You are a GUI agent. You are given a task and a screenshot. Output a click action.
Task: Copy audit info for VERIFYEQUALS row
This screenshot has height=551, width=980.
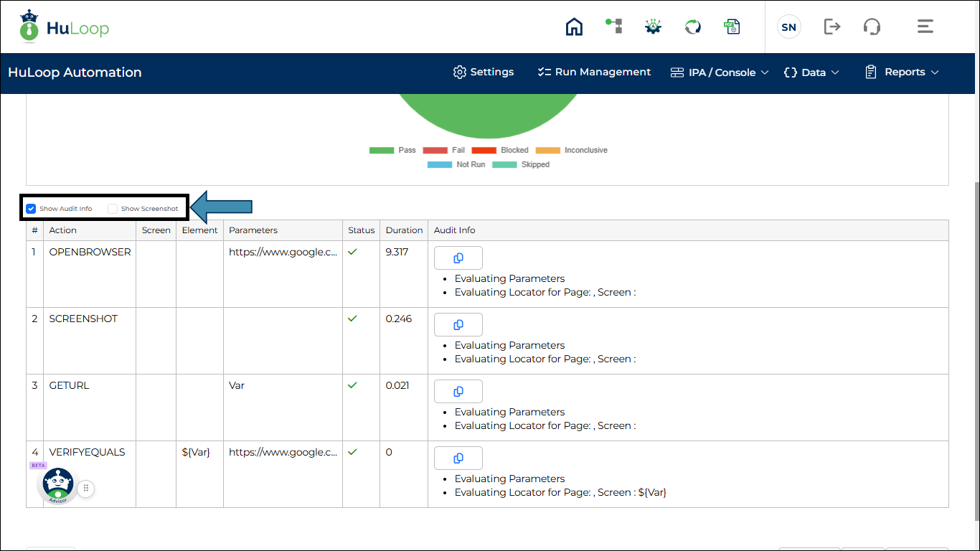pyautogui.click(x=458, y=458)
